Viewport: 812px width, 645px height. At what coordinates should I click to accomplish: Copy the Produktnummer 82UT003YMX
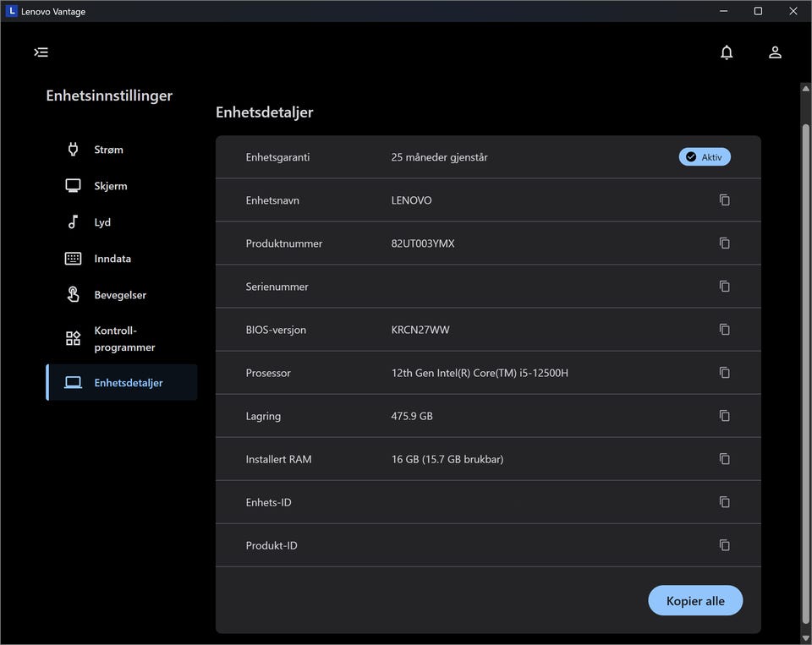pos(724,243)
